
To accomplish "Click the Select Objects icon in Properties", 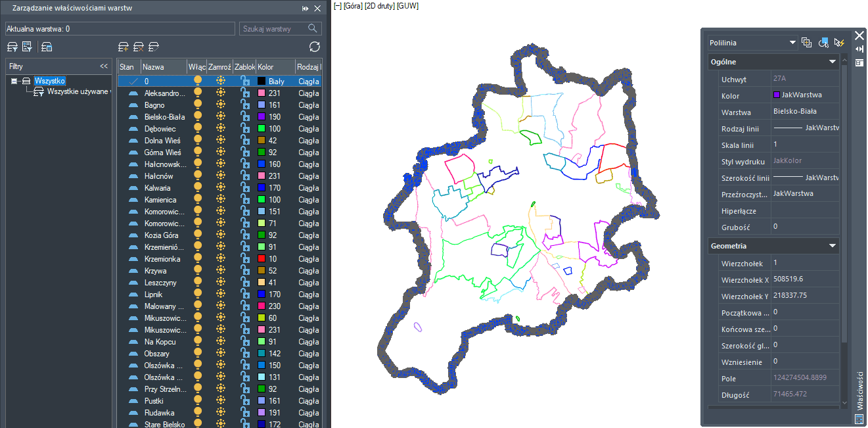I will click(x=823, y=43).
